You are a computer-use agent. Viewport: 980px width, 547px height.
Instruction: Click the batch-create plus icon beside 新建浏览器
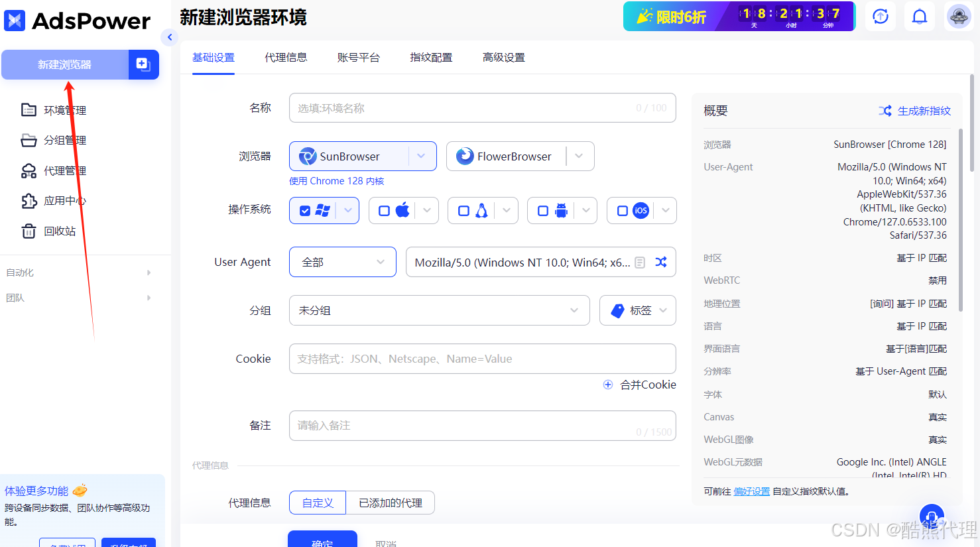143,64
